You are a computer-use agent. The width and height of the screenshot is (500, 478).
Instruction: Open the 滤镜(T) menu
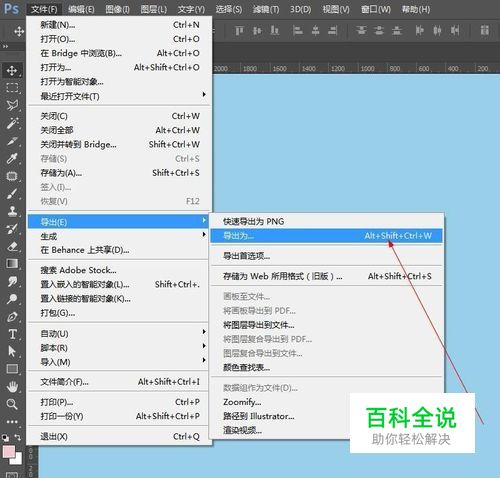pos(266,9)
